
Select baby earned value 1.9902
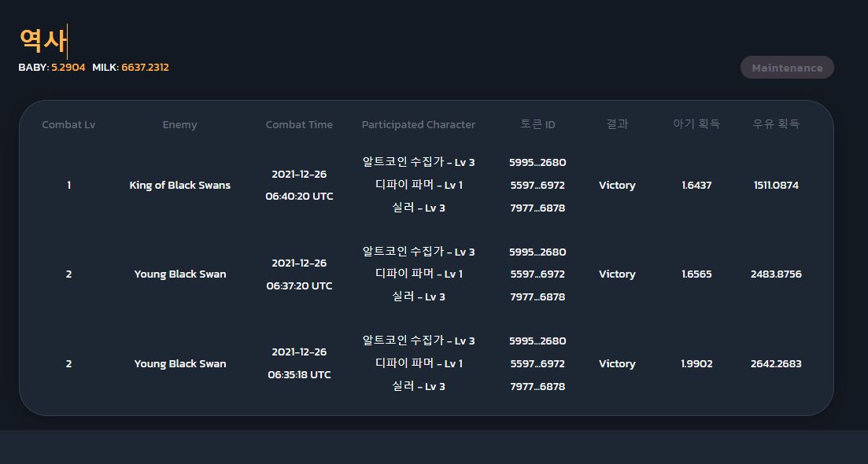(x=696, y=364)
